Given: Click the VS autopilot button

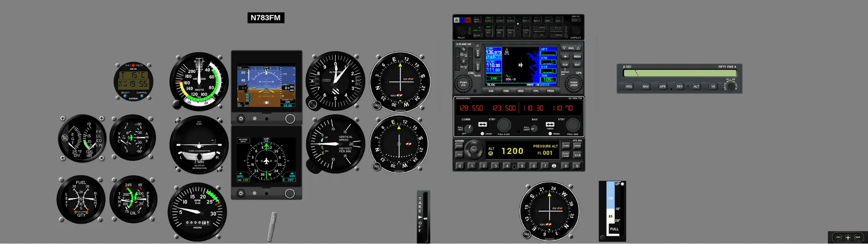Looking at the screenshot, I should (x=713, y=86).
